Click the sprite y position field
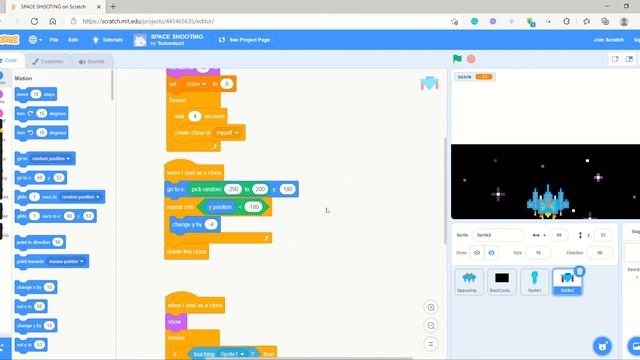The height and width of the screenshot is (360, 640). click(603, 235)
